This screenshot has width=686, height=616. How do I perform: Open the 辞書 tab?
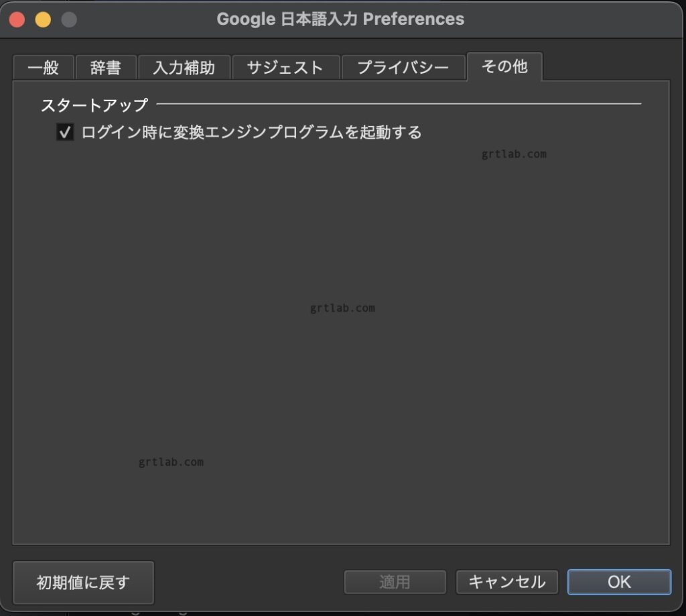tap(106, 68)
